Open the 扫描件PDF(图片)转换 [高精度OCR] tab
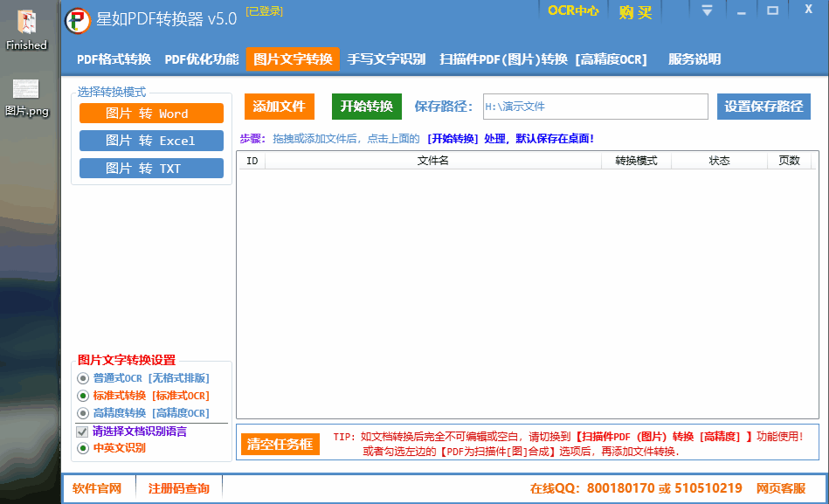Screen dimensions: 829x504 click(543, 59)
